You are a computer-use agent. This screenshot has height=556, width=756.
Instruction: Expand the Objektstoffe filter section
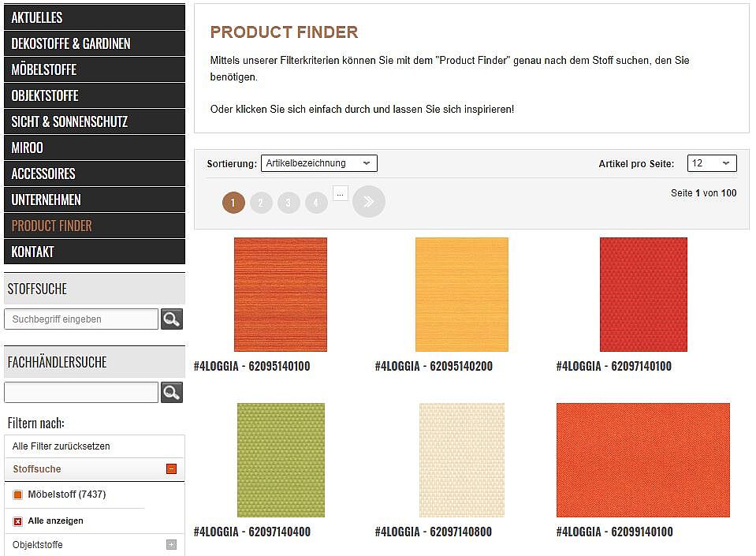coord(171,545)
